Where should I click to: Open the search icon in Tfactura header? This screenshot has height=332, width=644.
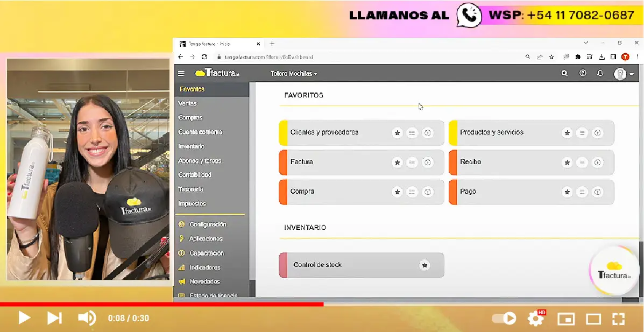[x=564, y=73]
